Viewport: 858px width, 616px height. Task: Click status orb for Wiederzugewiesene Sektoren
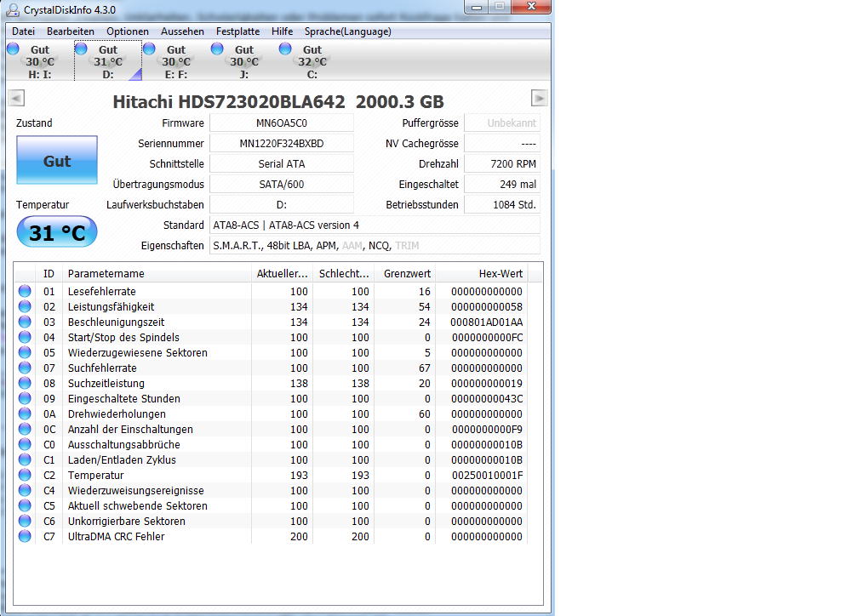click(x=25, y=352)
